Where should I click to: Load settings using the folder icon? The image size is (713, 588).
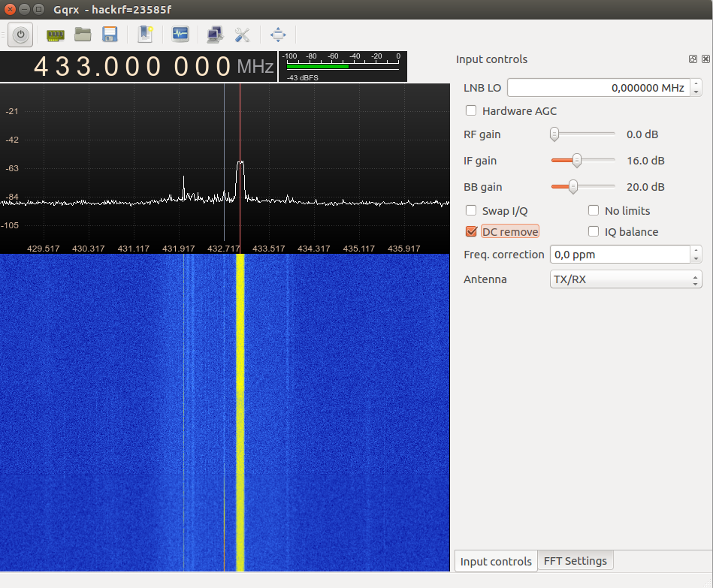[83, 35]
